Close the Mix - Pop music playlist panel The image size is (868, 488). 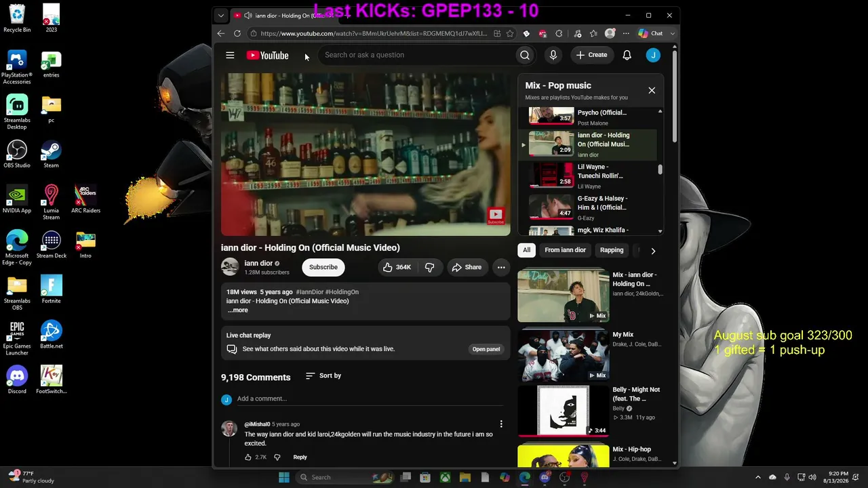(652, 90)
